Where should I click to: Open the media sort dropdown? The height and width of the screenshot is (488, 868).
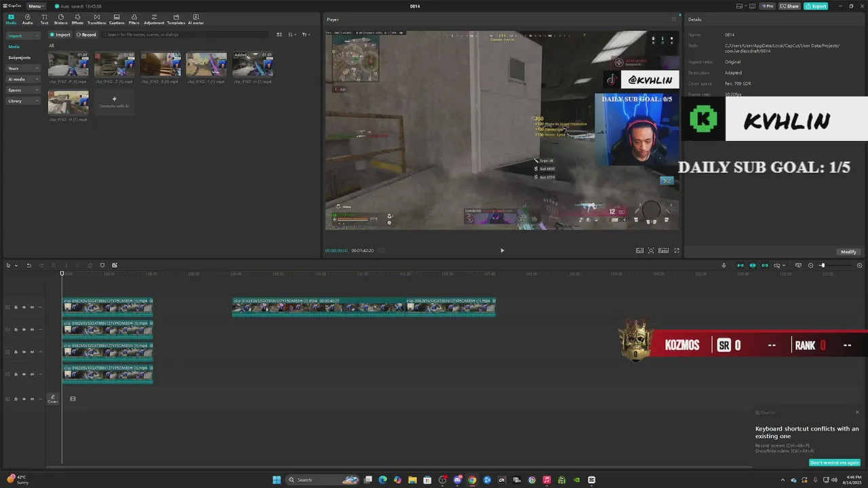coord(292,35)
